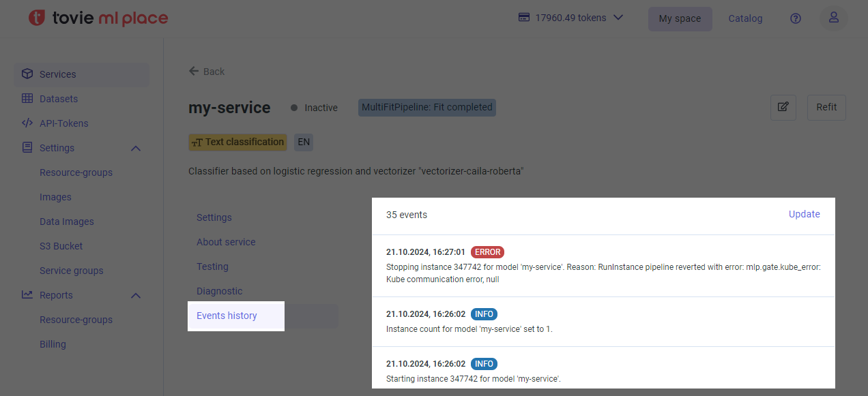The image size is (868, 396).
Task: Click the edit service pencil icon
Action: [x=783, y=107]
